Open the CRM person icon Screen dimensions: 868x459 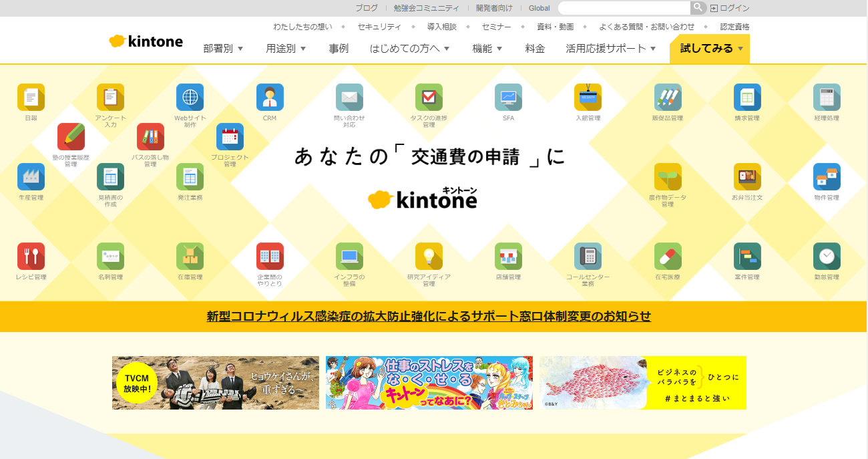270,97
